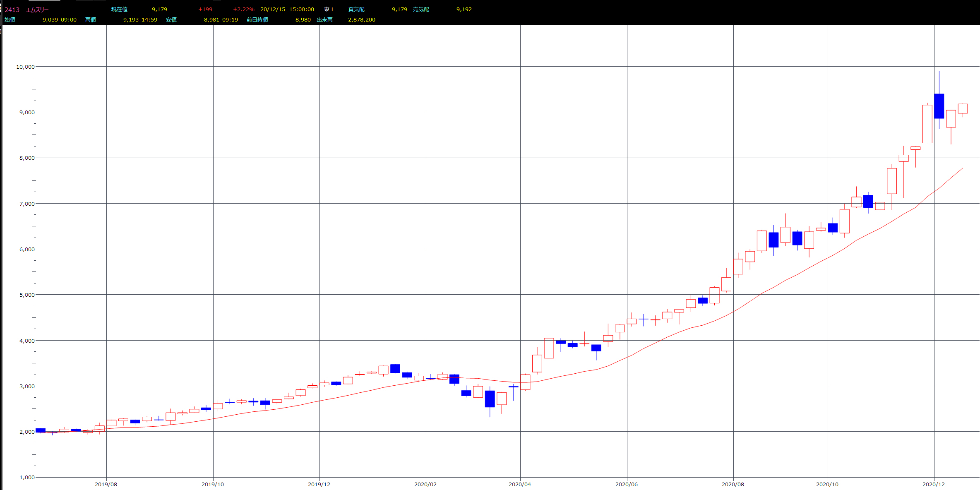Click the 1,000 price axis label
Image resolution: width=980 pixels, height=490 pixels.
27,477
